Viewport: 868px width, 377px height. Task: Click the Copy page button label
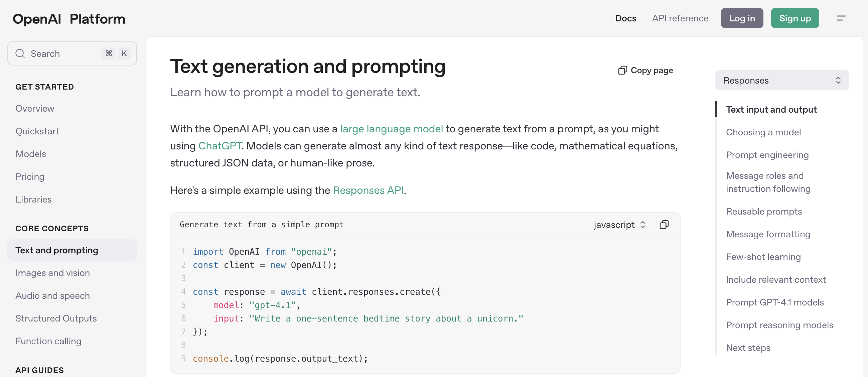[x=652, y=71]
